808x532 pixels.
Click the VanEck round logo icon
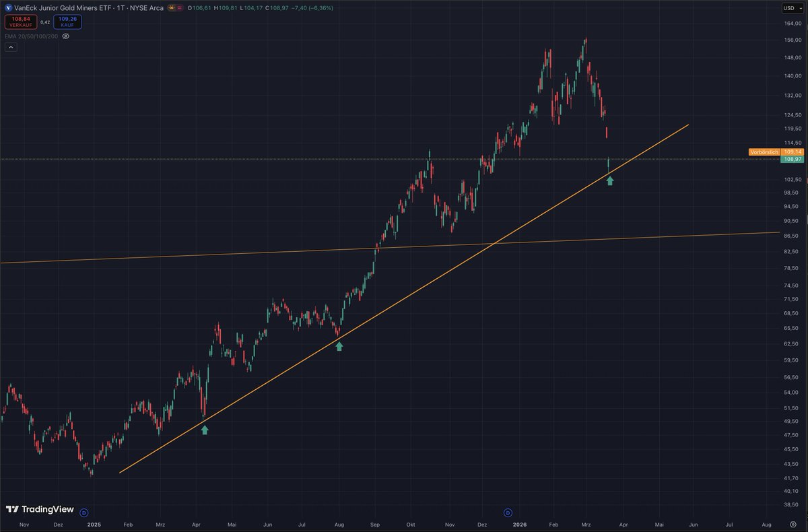coord(9,8)
